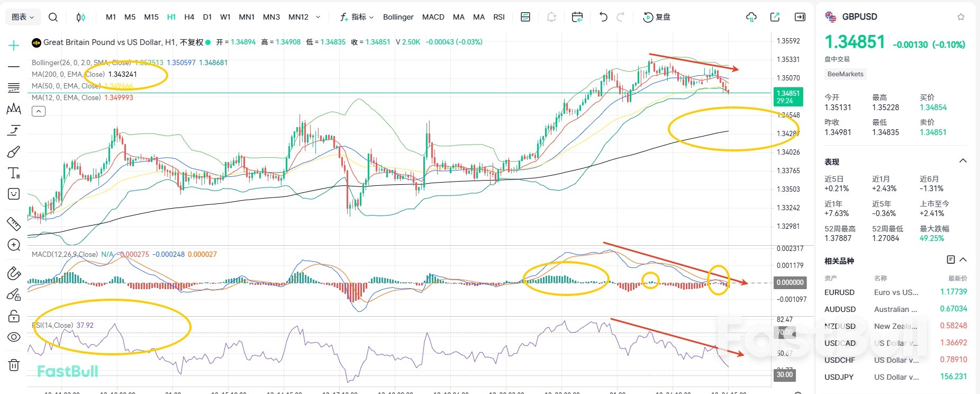Open the 图表 dropdown menu

pos(23,17)
